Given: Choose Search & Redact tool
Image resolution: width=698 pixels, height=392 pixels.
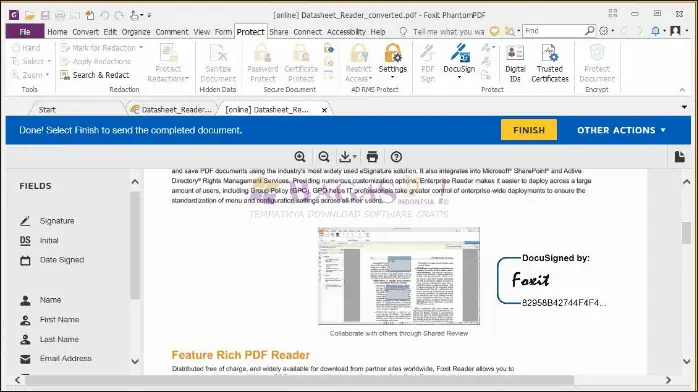Looking at the screenshot, I should coord(95,75).
